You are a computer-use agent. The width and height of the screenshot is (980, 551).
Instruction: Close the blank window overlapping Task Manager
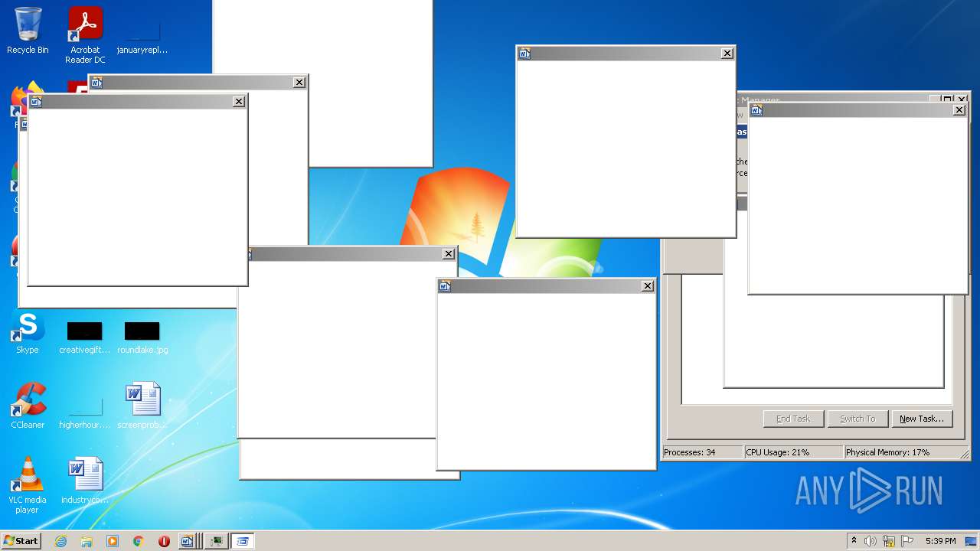(959, 110)
